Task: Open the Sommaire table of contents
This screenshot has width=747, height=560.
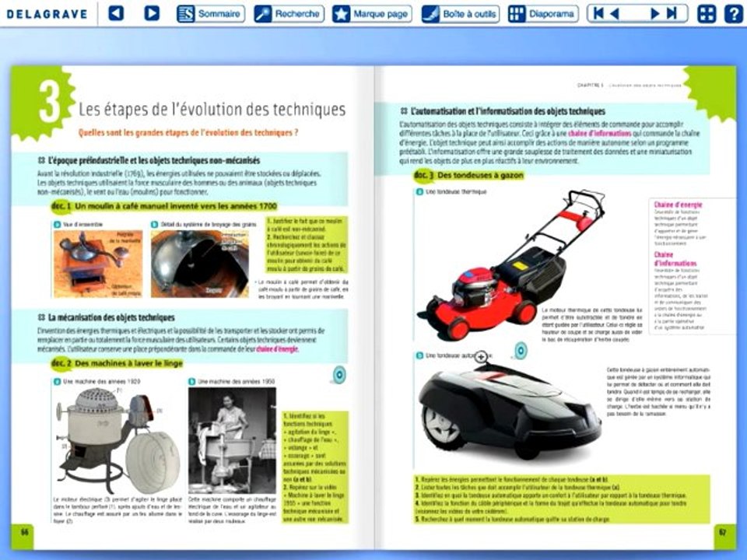Action: click(211, 14)
